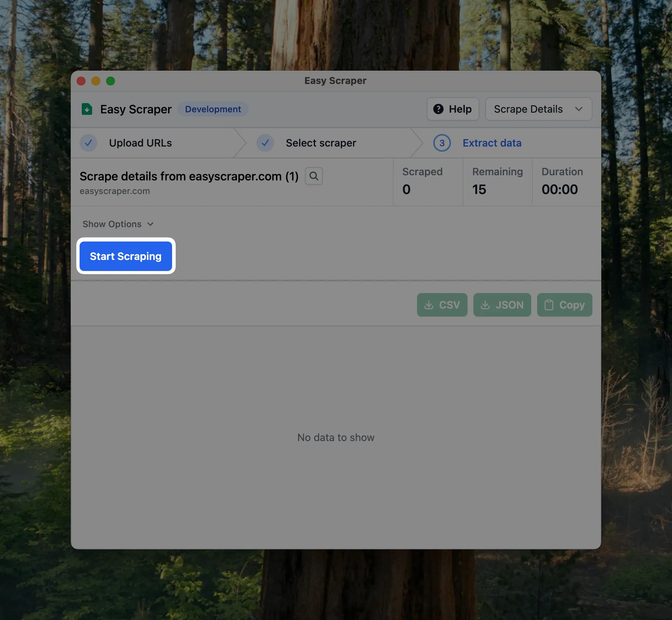Click the Upload URLs checkmark circle
The height and width of the screenshot is (620, 672).
(x=88, y=143)
